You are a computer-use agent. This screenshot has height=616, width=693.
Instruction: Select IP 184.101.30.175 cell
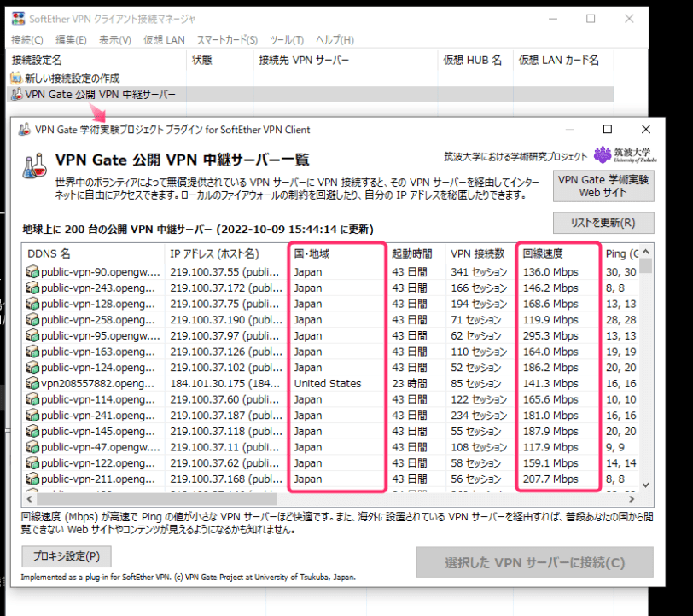click(225, 383)
